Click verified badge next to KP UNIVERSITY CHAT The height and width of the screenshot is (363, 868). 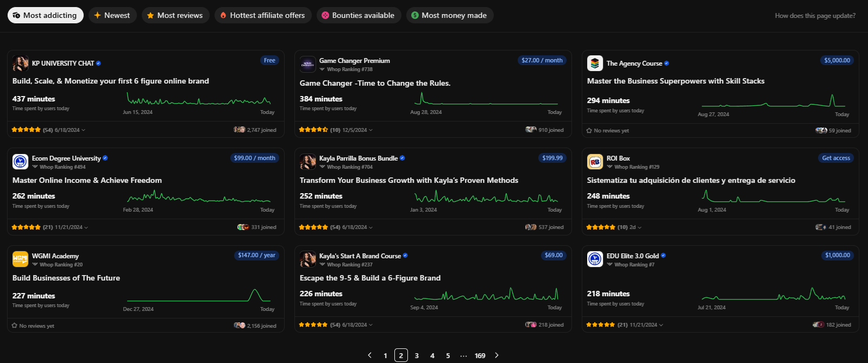click(98, 63)
